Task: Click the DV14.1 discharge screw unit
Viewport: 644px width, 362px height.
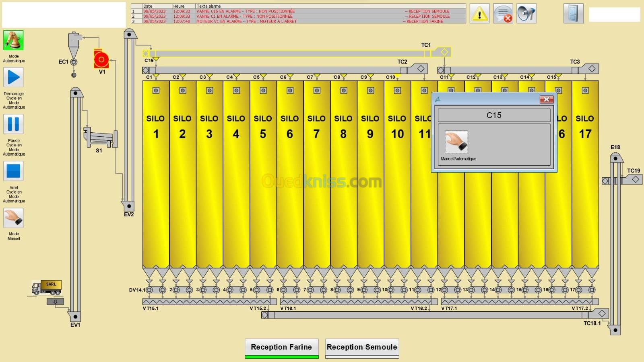Action: [x=156, y=290]
